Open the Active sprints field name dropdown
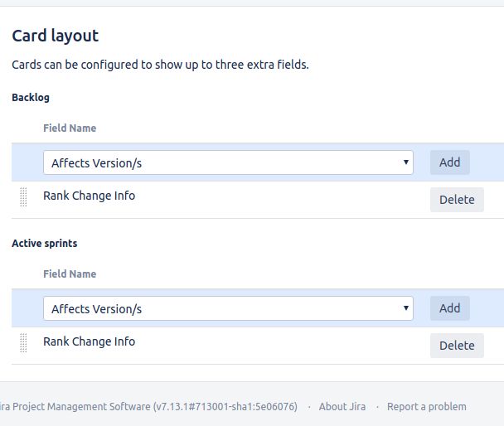This screenshot has width=504, height=426. coord(228,308)
